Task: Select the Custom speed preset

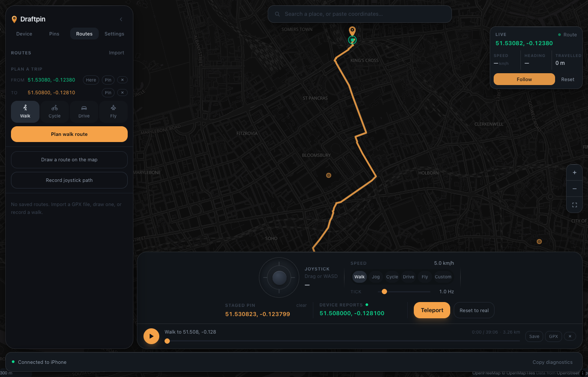Action: 443,277
